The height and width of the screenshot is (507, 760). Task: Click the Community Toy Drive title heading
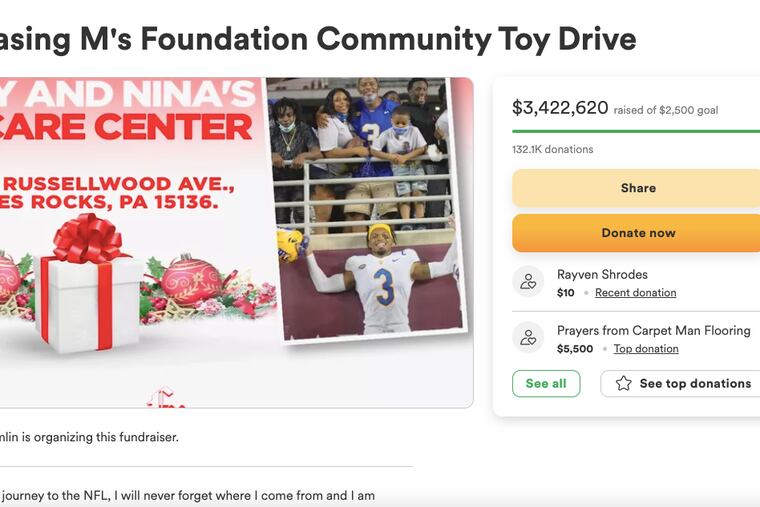318,39
